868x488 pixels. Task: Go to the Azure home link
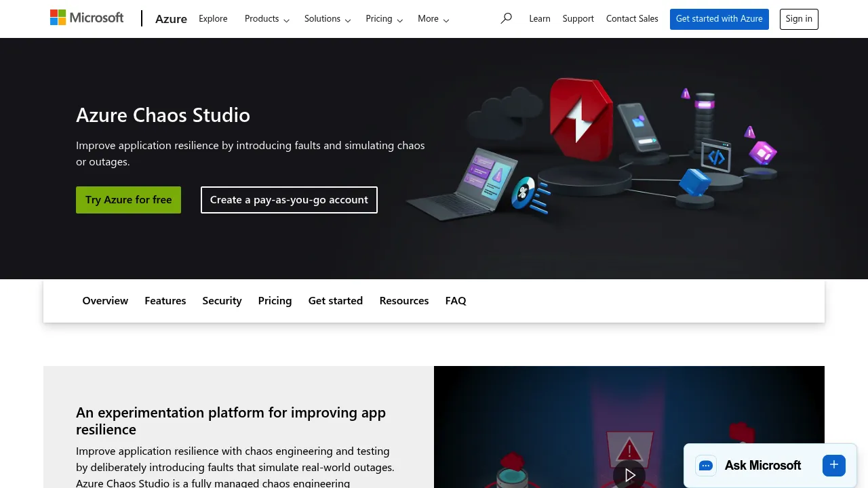171,19
